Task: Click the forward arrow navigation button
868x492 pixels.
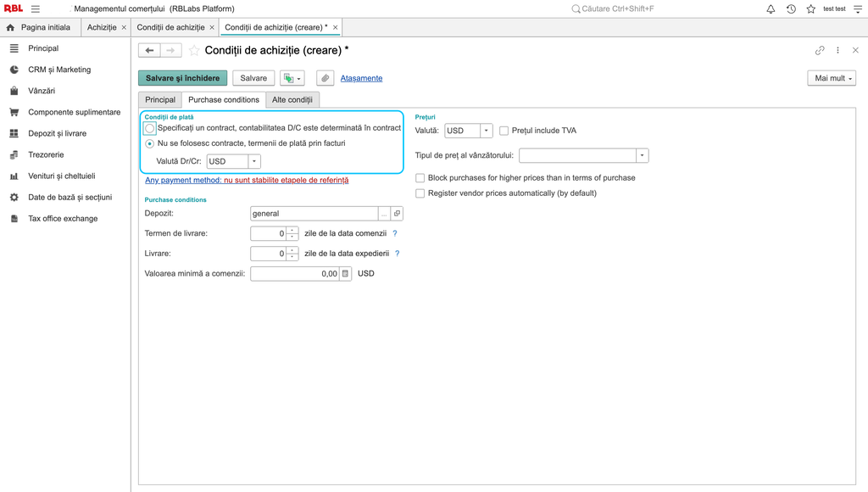Action: coord(171,50)
